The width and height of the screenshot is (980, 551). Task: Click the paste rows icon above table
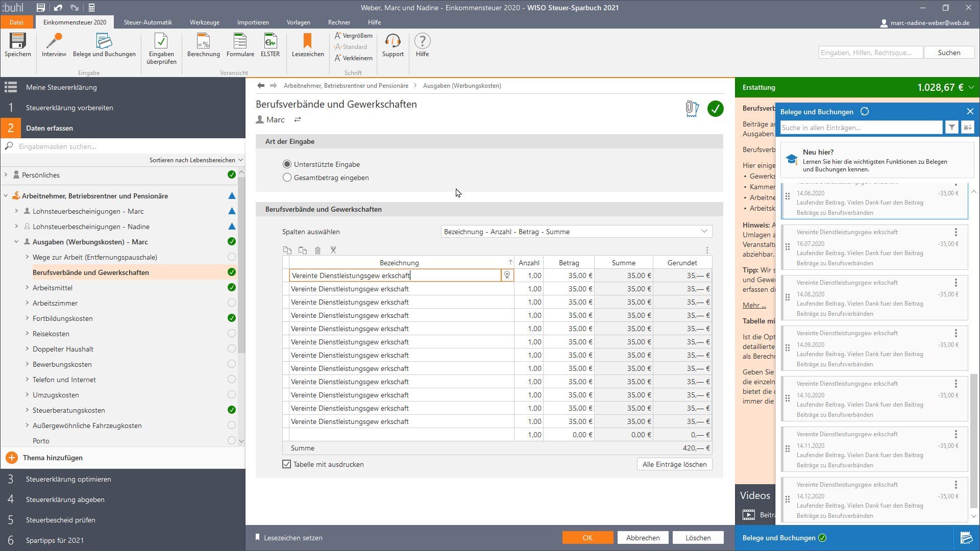tap(303, 251)
